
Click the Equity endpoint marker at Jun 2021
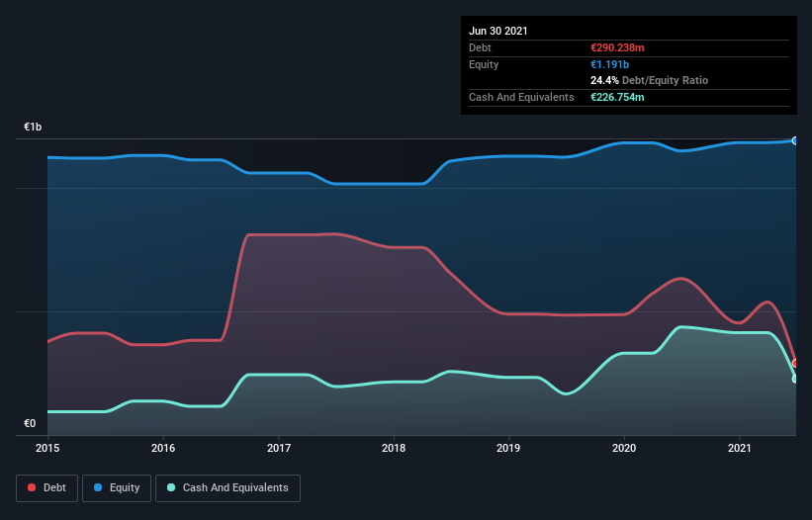coord(795,140)
